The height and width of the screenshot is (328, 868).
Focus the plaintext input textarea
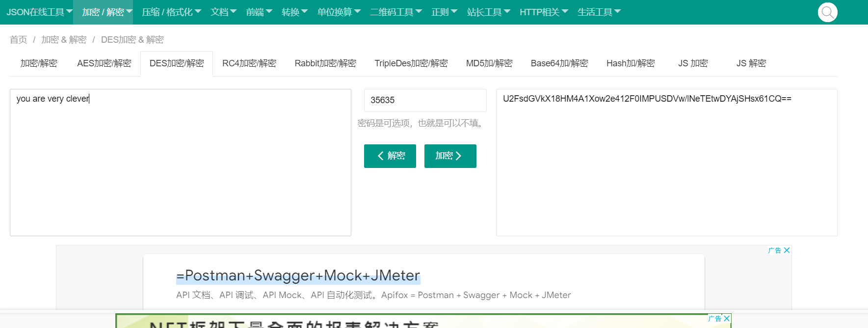pyautogui.click(x=181, y=163)
